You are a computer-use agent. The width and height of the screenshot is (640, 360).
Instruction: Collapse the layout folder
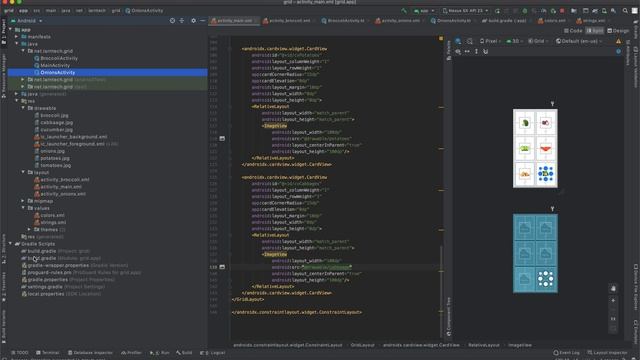tap(23, 172)
